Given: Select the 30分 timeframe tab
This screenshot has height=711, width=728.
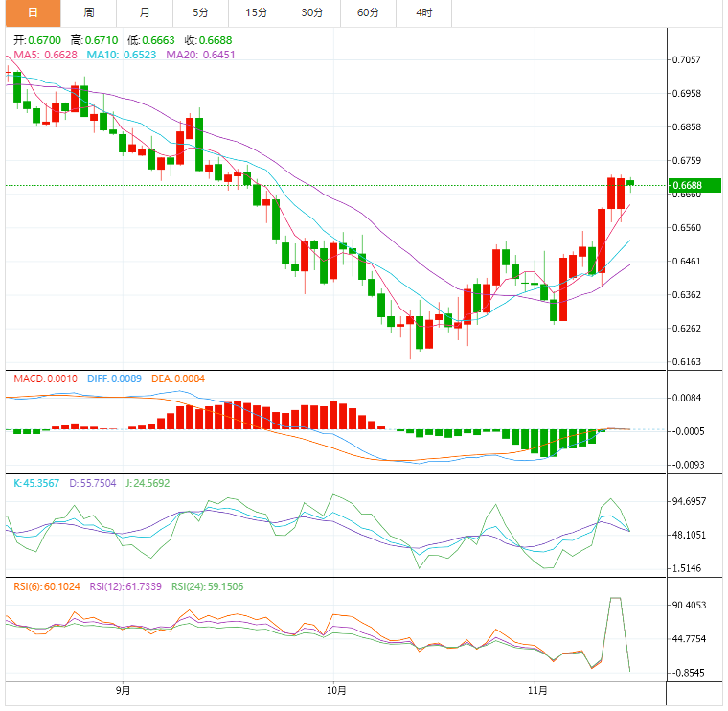Looking at the screenshot, I should coord(312,13).
